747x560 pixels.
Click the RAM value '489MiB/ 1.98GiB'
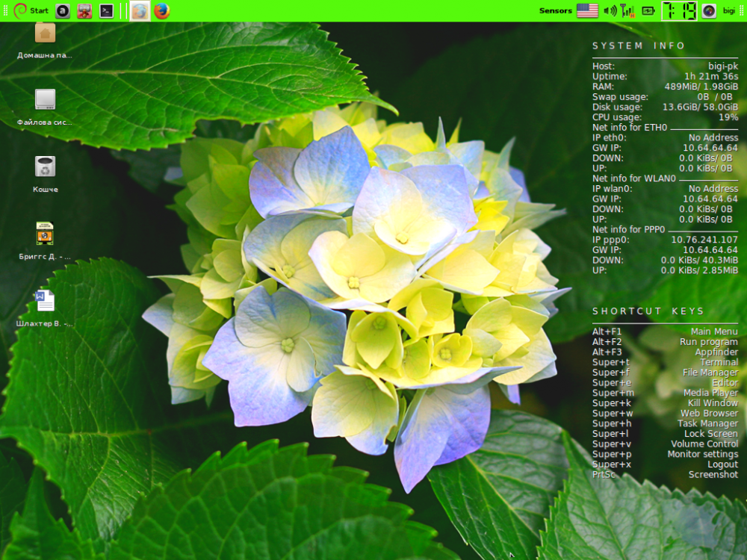(701, 87)
